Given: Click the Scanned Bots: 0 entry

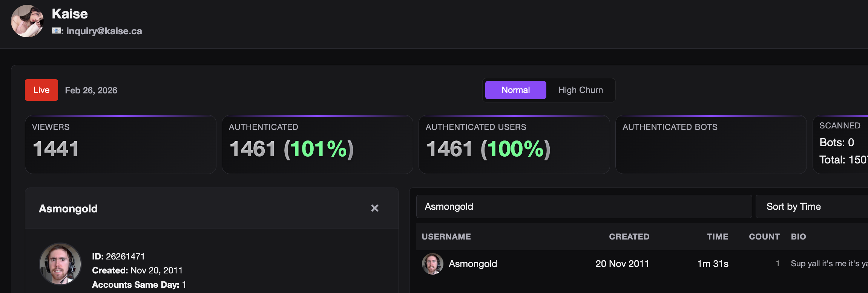Looking at the screenshot, I should 836,142.
